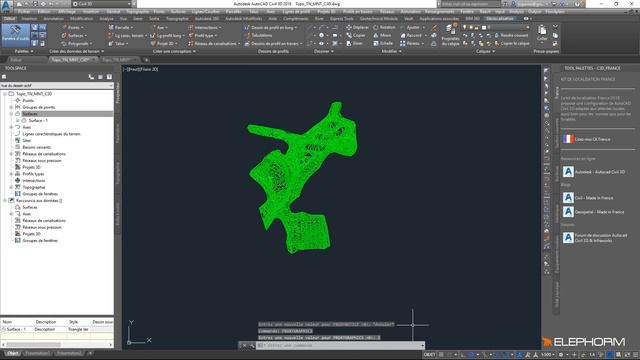The height and width of the screenshot is (360, 640).
Task: Click the layer color swatch in Calques dropdown
Action: click(484, 27)
